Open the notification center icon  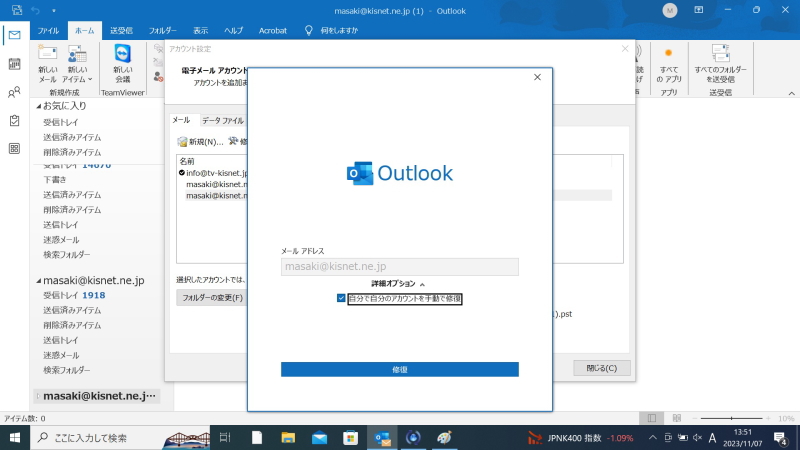tap(780, 438)
